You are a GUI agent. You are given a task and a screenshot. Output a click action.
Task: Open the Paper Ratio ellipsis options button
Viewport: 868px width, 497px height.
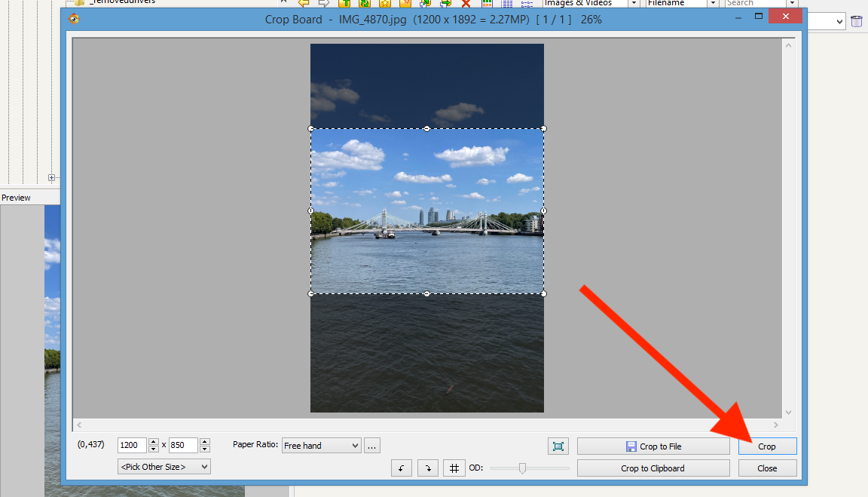(x=372, y=446)
